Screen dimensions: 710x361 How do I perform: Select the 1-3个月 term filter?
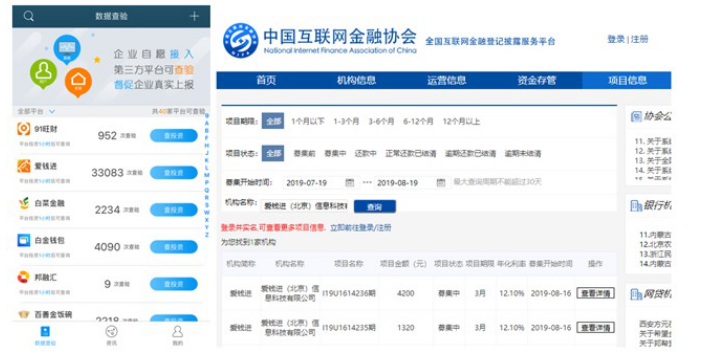coord(346,121)
